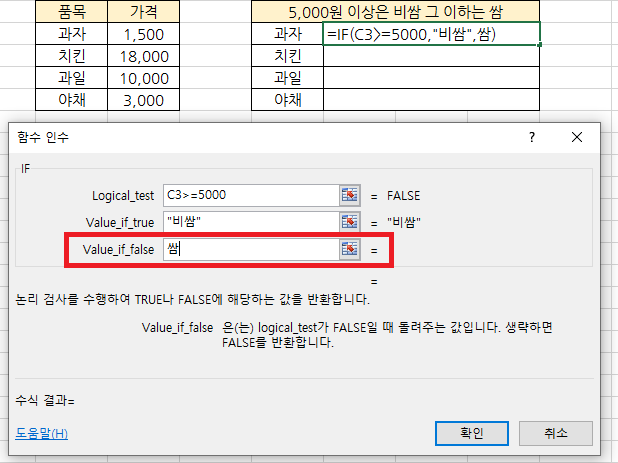Focus the Value_if_true input field
Image resolution: width=618 pixels, height=463 pixels.
coord(251,222)
